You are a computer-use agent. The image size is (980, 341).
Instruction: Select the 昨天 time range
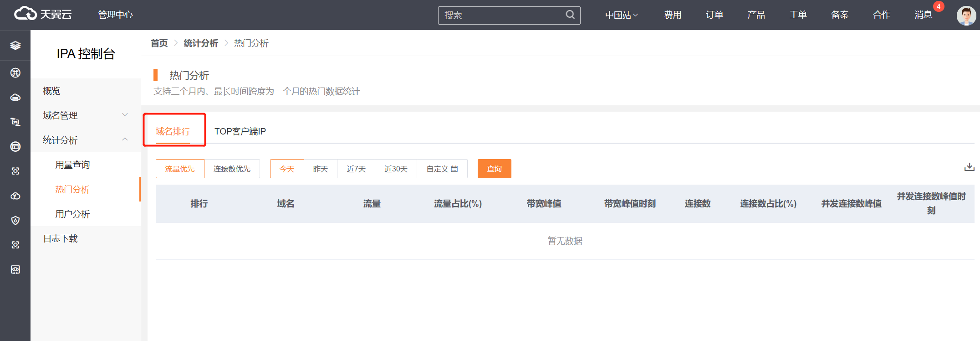pyautogui.click(x=321, y=169)
